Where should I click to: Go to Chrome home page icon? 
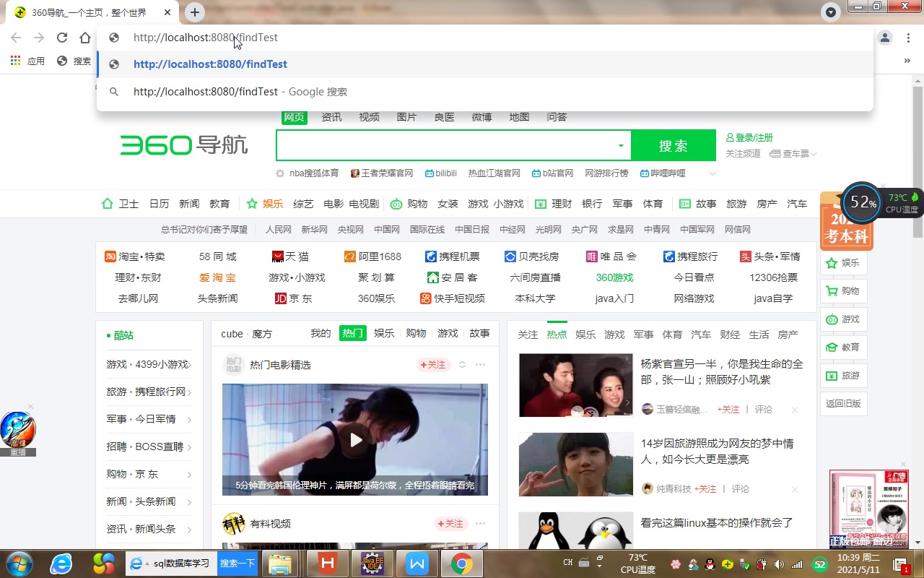85,38
